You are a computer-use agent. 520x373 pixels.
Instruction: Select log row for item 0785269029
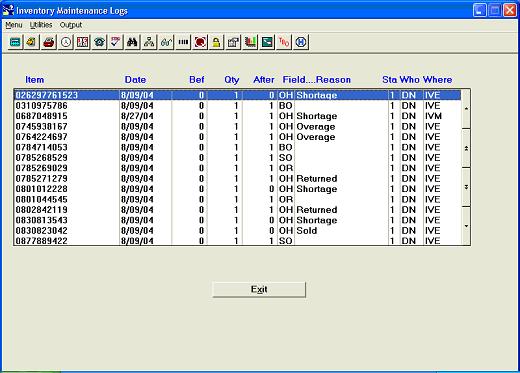click(238, 168)
